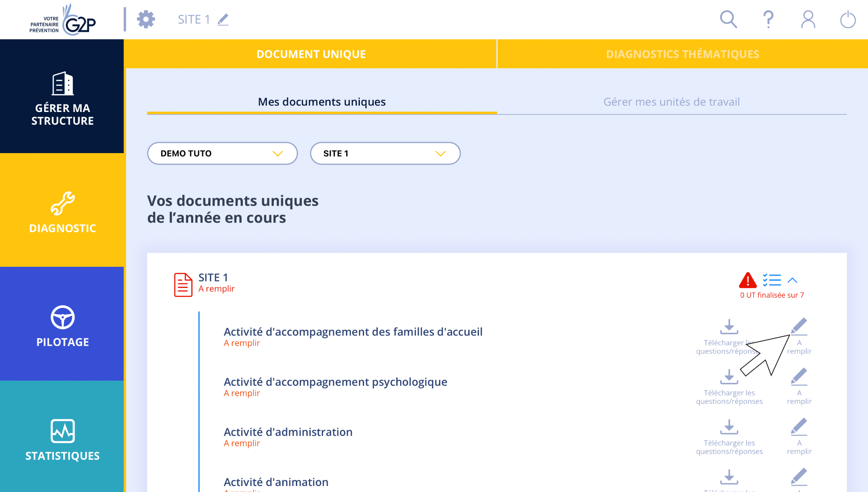868x492 pixels.
Task: Edit the SITE 1 name with the pencil icon
Action: tap(223, 19)
